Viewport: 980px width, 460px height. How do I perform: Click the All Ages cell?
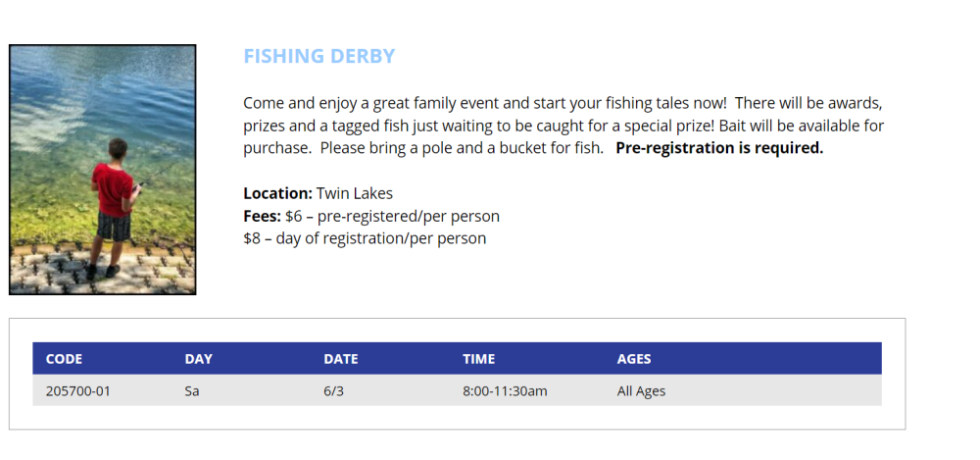point(641,391)
